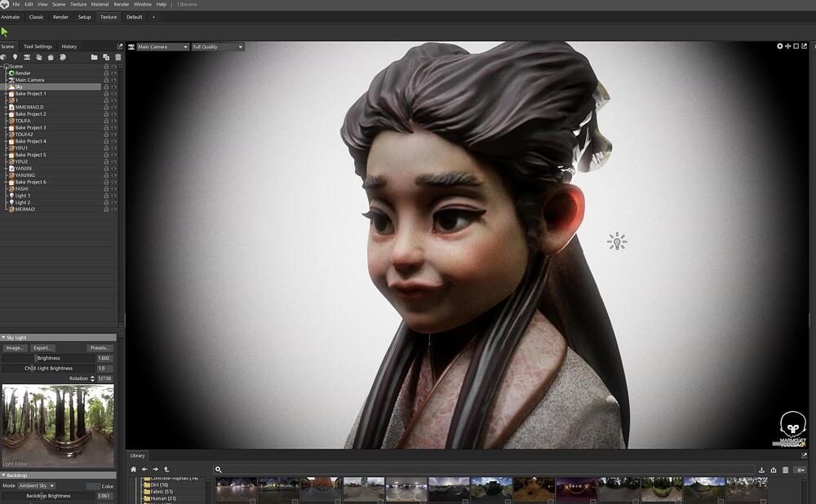Pop out the viewport window
The width and height of the screenshot is (816, 504).
(804, 46)
